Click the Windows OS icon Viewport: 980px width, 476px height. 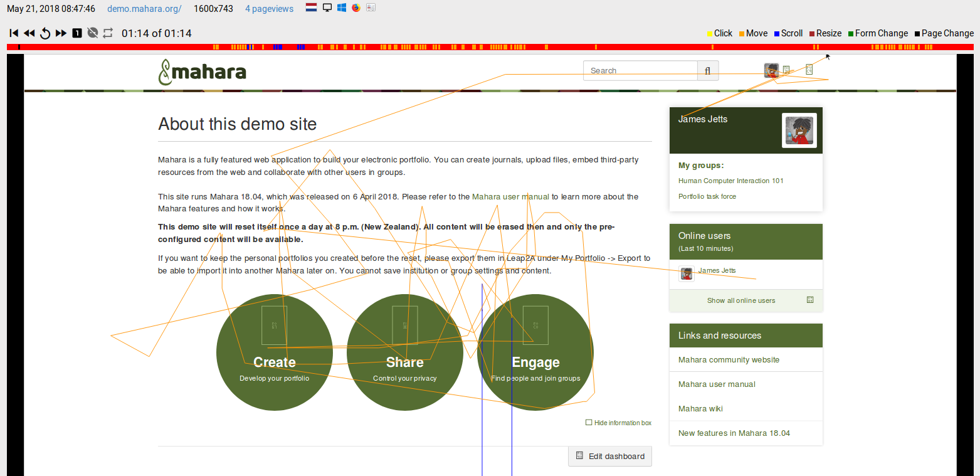[342, 8]
